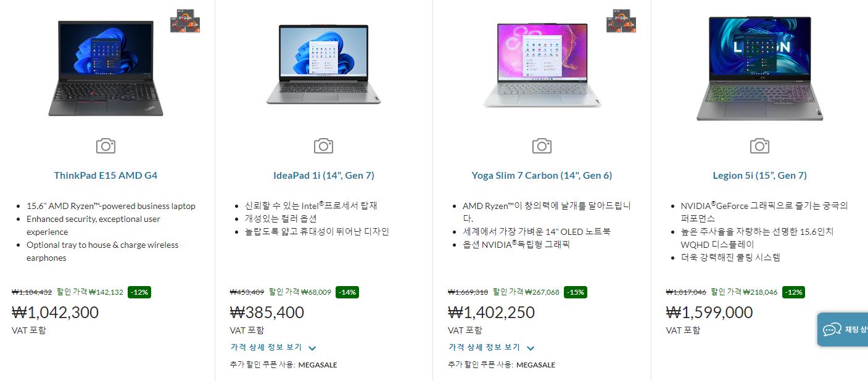
Task: Click the Legion 5i laptop image
Action: point(759,68)
